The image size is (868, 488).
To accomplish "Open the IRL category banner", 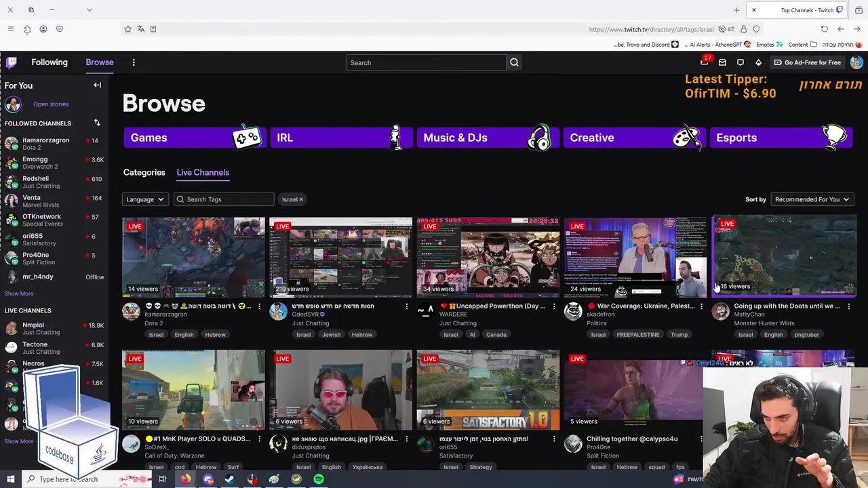I will pyautogui.click(x=341, y=138).
